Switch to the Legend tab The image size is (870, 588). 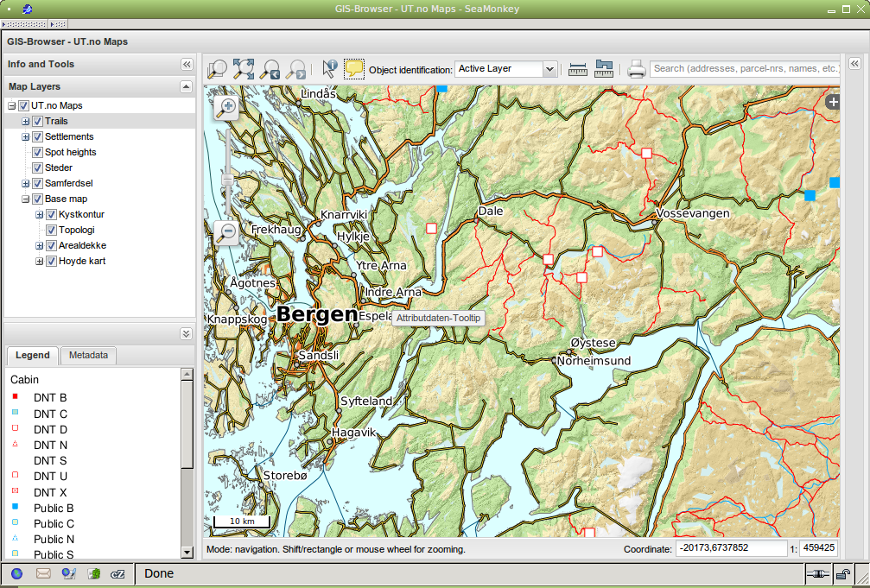(x=32, y=356)
